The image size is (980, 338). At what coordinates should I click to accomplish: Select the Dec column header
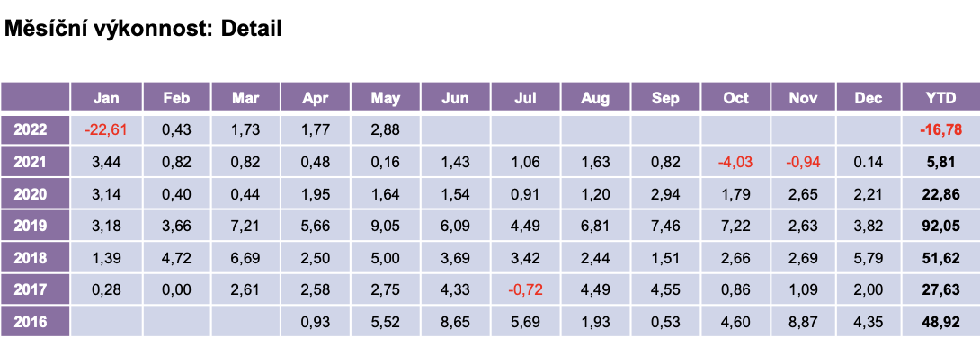(x=869, y=97)
